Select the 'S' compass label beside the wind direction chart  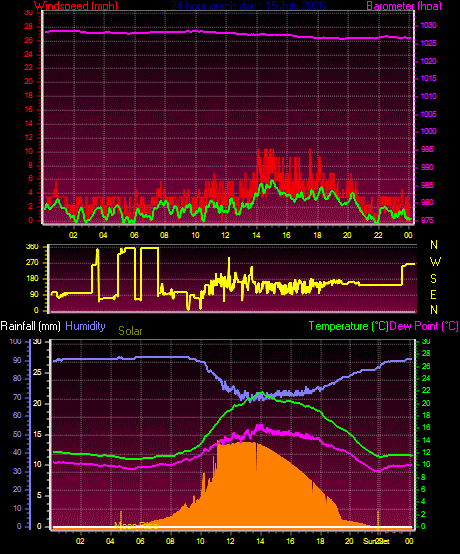coord(434,278)
